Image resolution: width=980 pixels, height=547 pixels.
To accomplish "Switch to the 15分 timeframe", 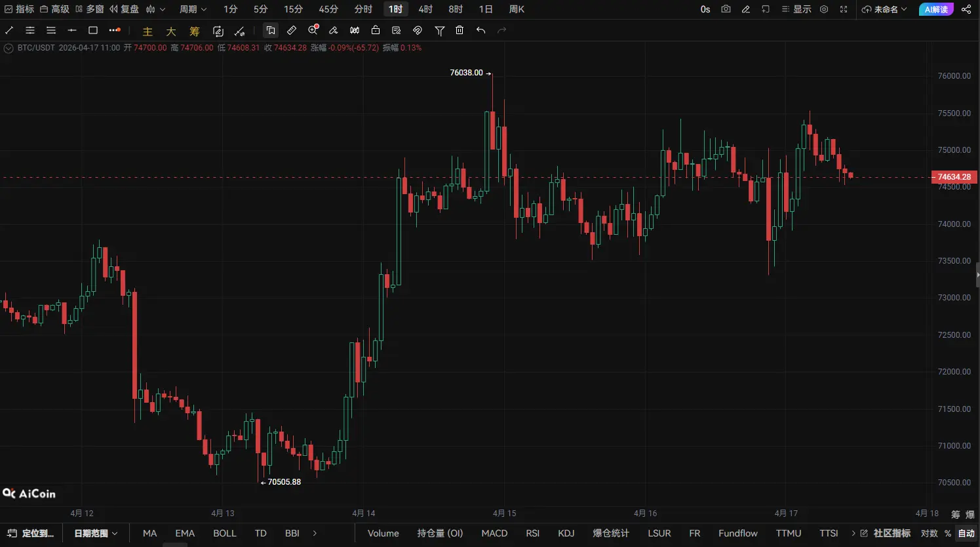I will [x=293, y=9].
